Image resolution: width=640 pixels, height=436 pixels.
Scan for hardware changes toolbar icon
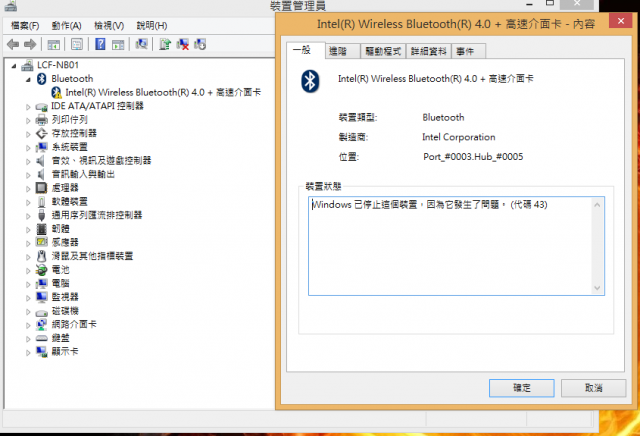click(141, 44)
